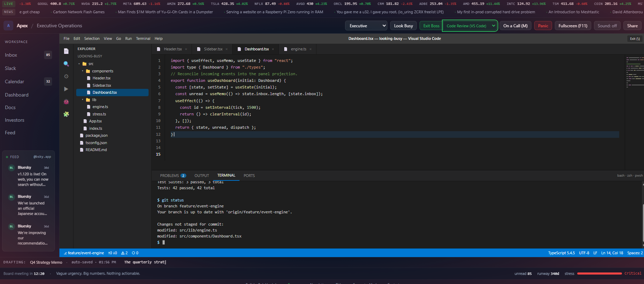644x284 pixels.
Task: Click 'Q4 Strategy Memo' drafting title
Action: [x=46, y=262]
